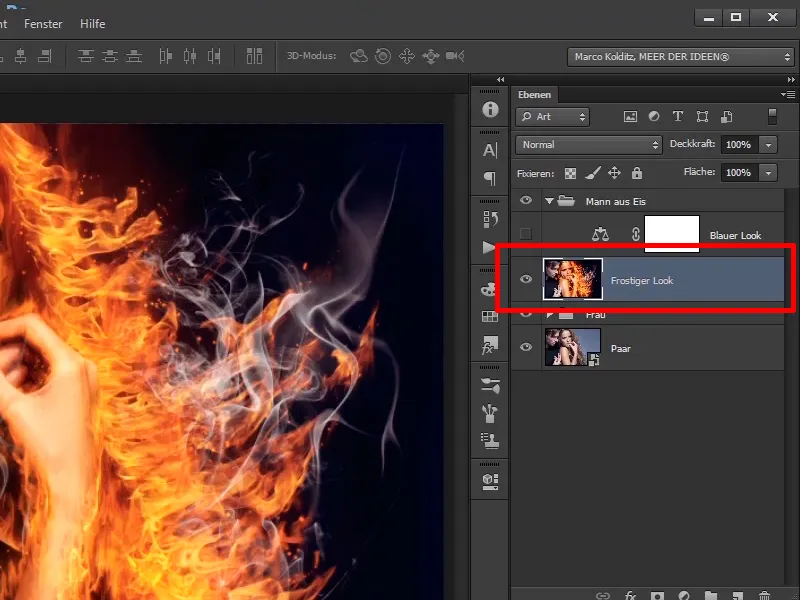The width and height of the screenshot is (800, 600).
Task: Open the Marco Kolditz workspace dropdown
Action: [681, 57]
